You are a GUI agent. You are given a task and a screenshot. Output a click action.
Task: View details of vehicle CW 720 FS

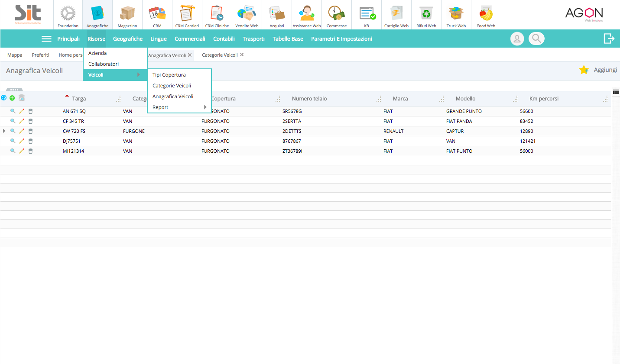point(13,131)
